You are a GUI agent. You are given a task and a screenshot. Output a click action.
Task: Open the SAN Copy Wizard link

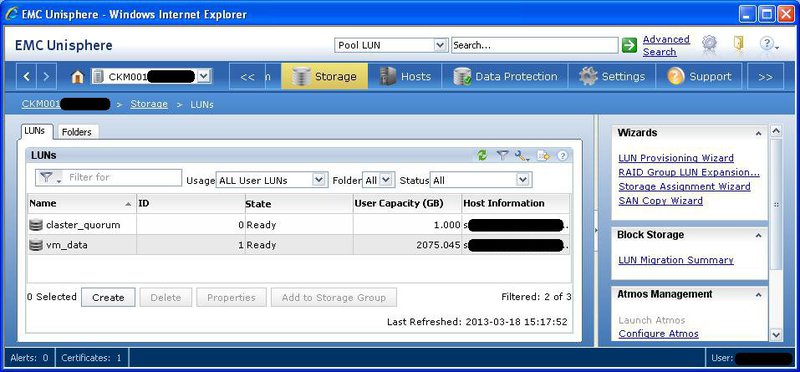click(661, 201)
